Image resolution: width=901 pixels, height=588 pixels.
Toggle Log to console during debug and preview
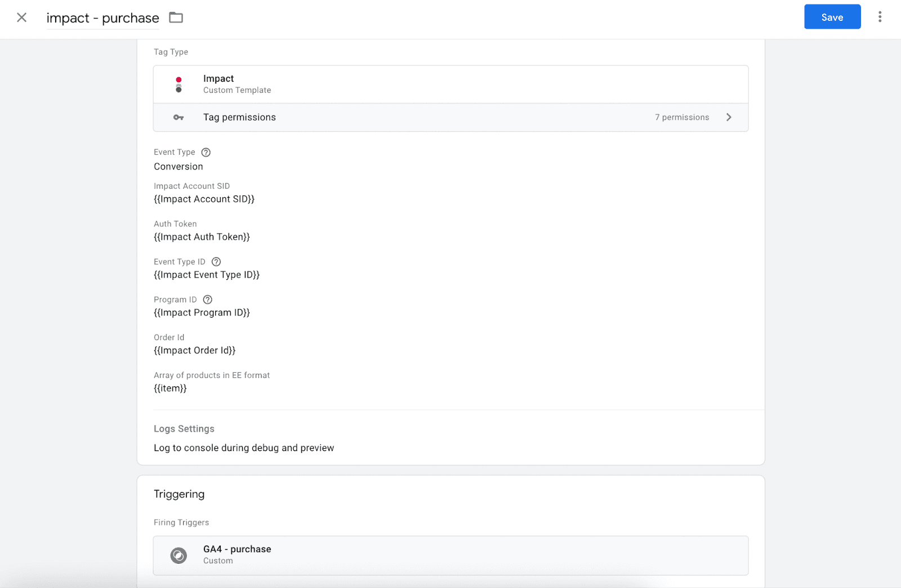coord(244,448)
